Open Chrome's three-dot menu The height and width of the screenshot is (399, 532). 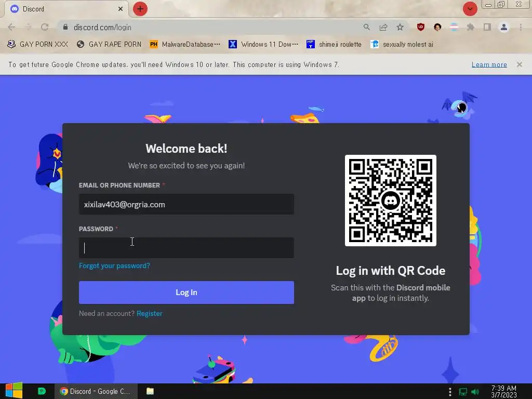point(521,27)
